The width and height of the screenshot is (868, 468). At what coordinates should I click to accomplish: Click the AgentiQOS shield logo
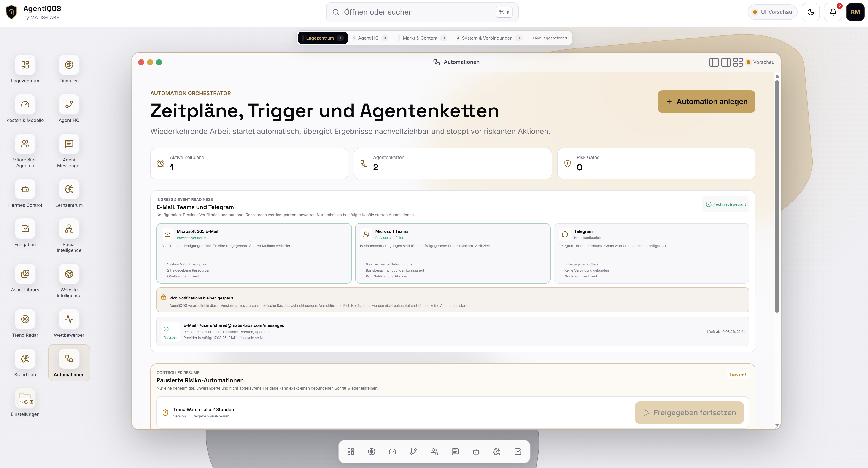click(x=11, y=12)
